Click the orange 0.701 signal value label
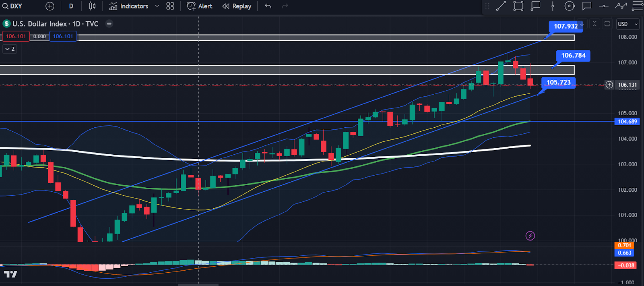 pyautogui.click(x=624, y=245)
